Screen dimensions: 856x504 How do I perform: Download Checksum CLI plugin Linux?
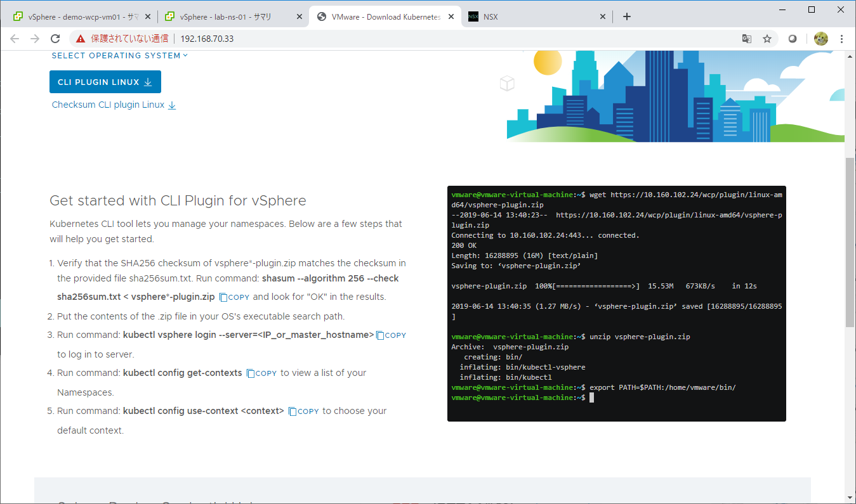(114, 105)
